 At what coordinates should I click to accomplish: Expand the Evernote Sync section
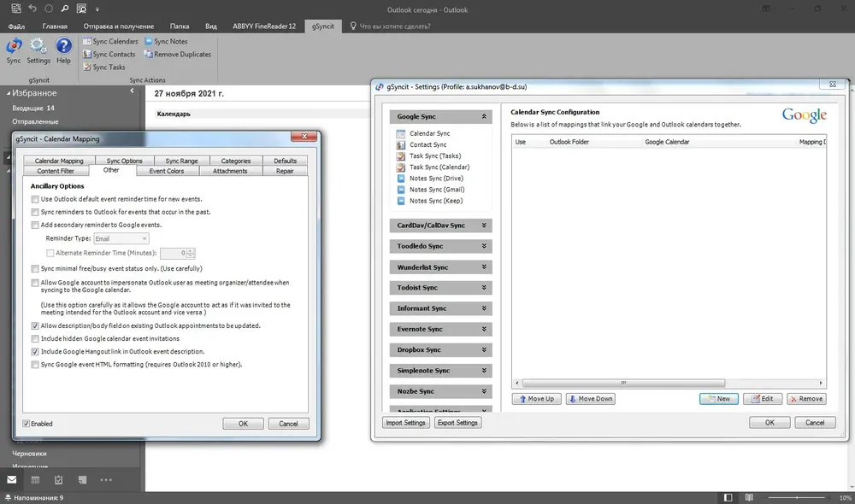pos(440,329)
